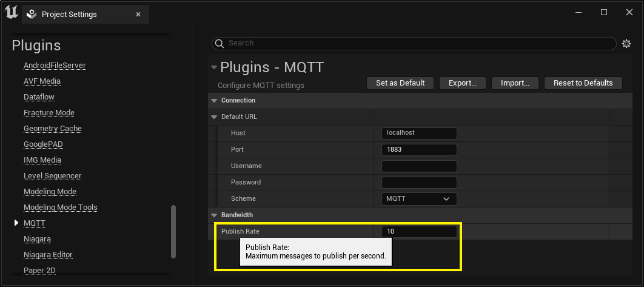Viewport: 644px width, 287px height.
Task: Click the sidebar vertical scrollbar thumb
Action: 173,232
